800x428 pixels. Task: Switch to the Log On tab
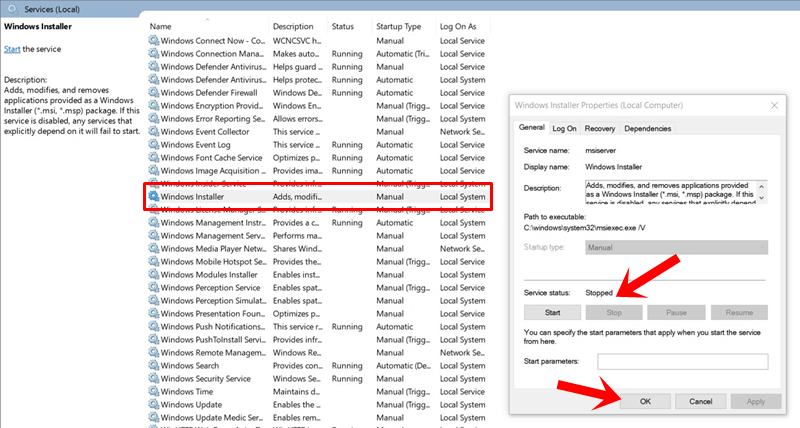tap(564, 129)
